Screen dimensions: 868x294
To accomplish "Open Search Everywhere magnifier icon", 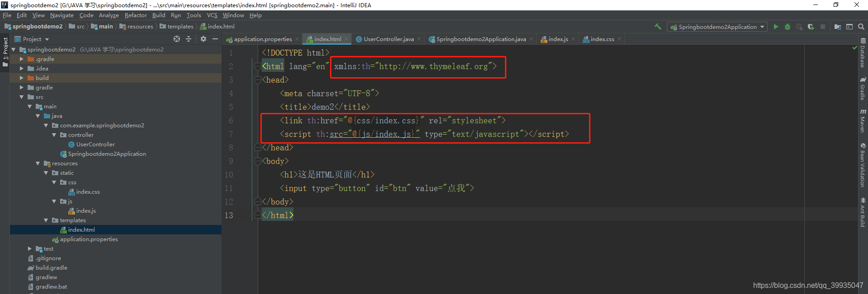I will (861, 27).
